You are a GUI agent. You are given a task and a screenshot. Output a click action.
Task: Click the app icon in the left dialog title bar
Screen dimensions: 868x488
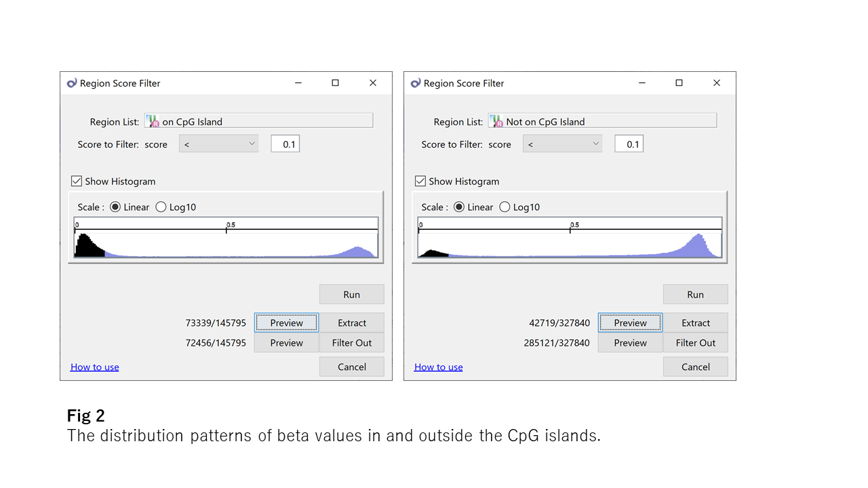tap(72, 83)
